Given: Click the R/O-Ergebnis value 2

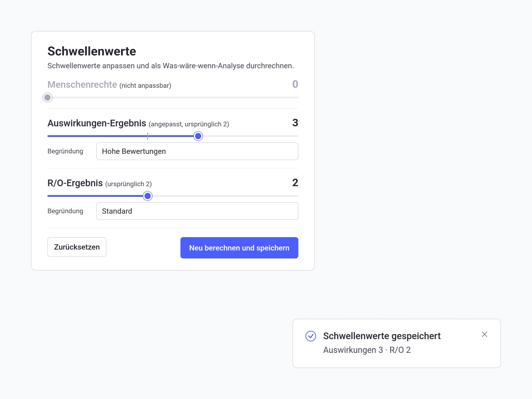Looking at the screenshot, I should [295, 183].
